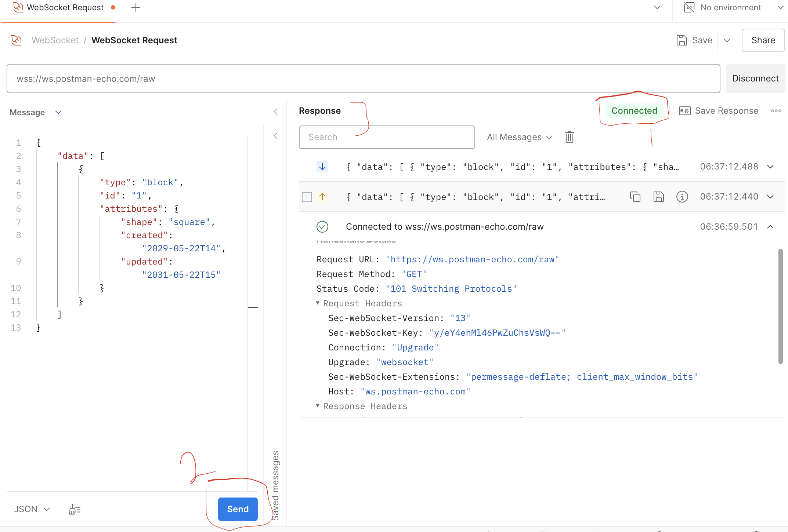Click the 06:36:59.501 timestamp
The width and height of the screenshot is (788, 532).
[729, 227]
